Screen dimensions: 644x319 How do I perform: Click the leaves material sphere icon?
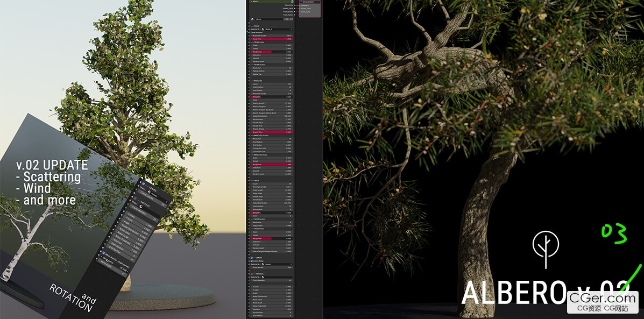[x=263, y=264]
